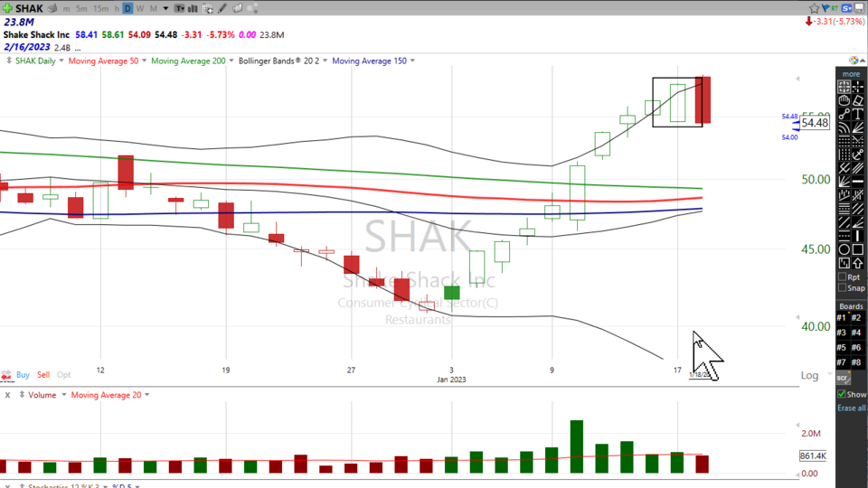Toggle the Rpt checkbox
The height and width of the screenshot is (488, 868).
(843, 277)
